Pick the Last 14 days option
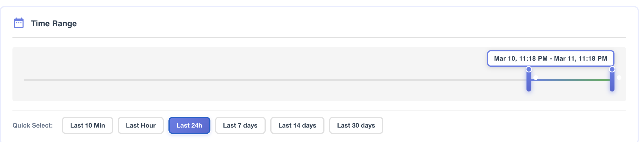 [297, 125]
